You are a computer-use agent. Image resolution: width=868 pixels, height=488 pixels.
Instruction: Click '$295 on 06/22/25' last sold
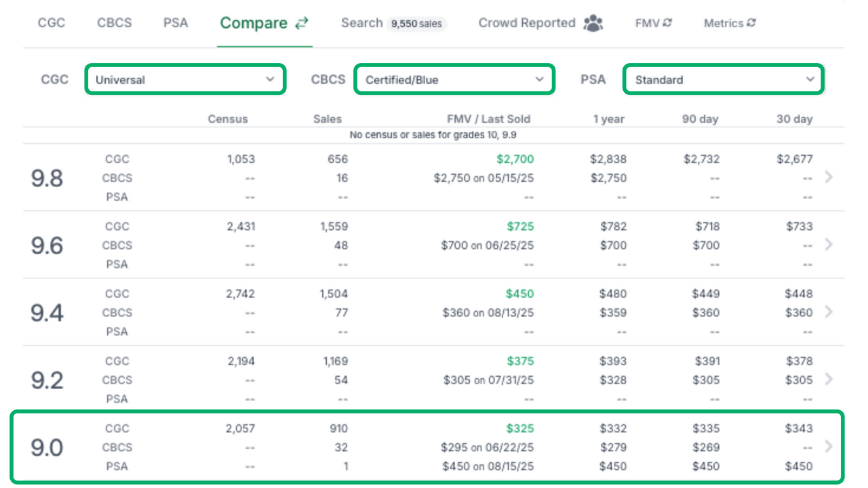(488, 447)
